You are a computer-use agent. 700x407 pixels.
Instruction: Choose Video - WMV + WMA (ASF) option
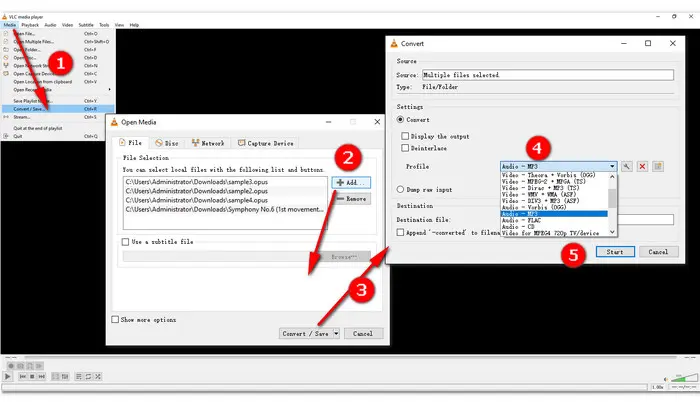(554, 194)
